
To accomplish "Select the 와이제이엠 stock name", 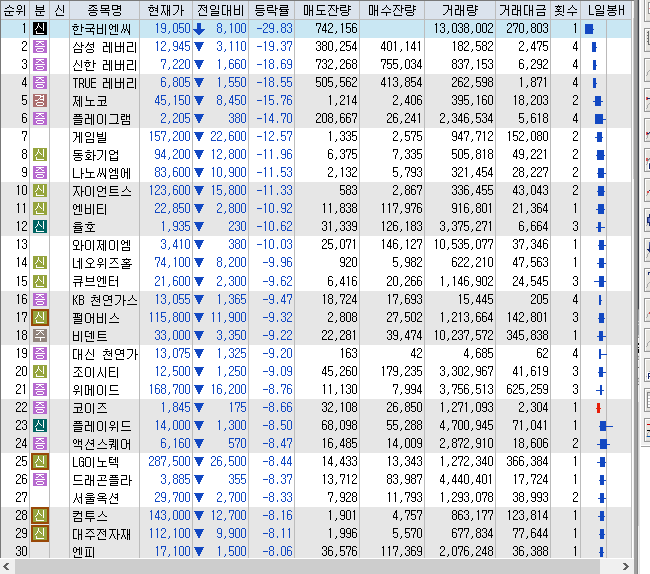I will coord(102,245).
